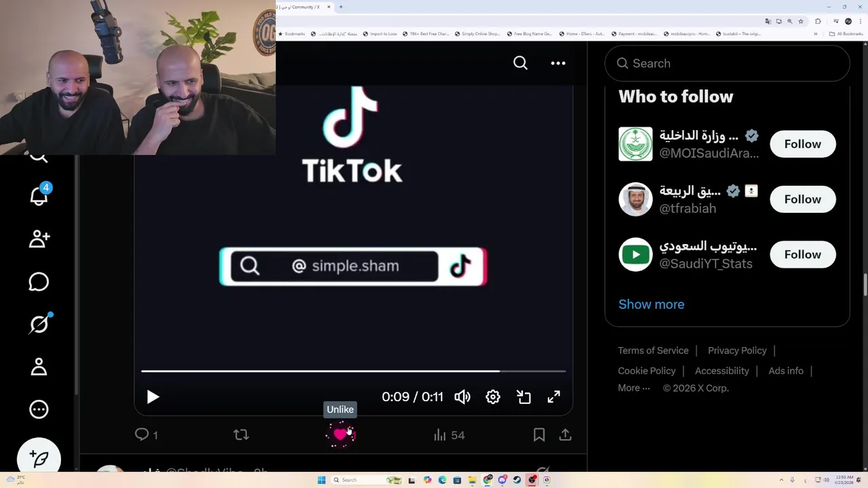The height and width of the screenshot is (488, 868).
Task: Open @tfrabiah profile avatar
Action: pyautogui.click(x=635, y=199)
